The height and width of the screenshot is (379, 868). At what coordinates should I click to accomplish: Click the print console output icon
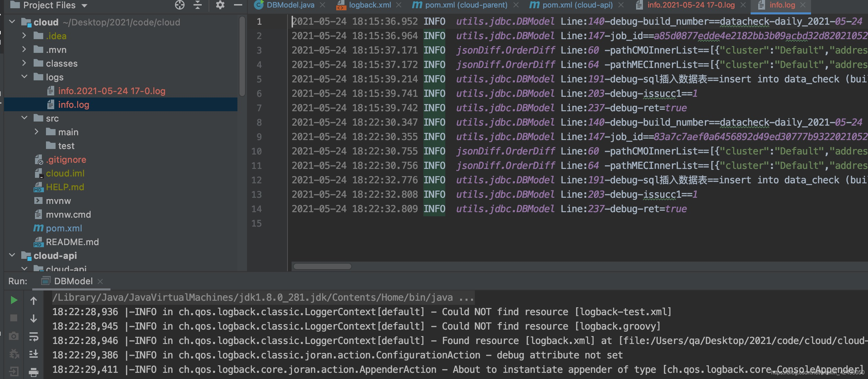(x=34, y=372)
